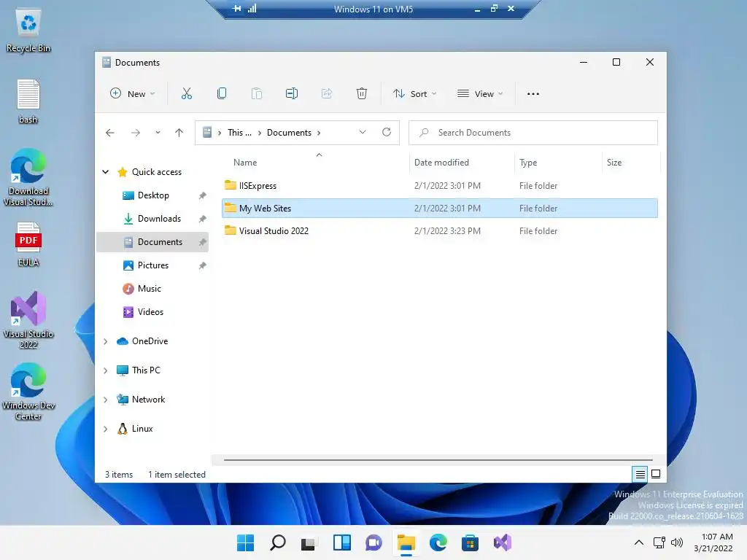The image size is (747, 560).
Task: Open Chat app on taskbar
Action: pyautogui.click(x=373, y=542)
